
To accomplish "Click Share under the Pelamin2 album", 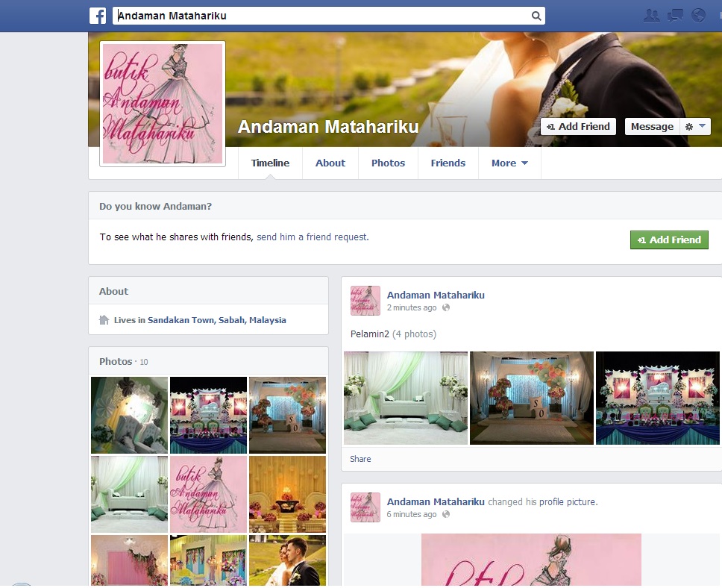I will pos(360,459).
